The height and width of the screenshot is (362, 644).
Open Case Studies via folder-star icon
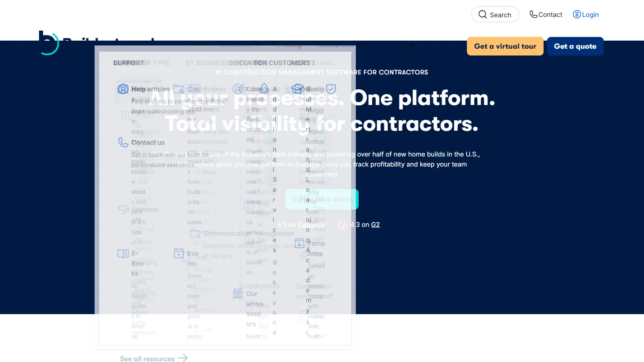pos(179,89)
